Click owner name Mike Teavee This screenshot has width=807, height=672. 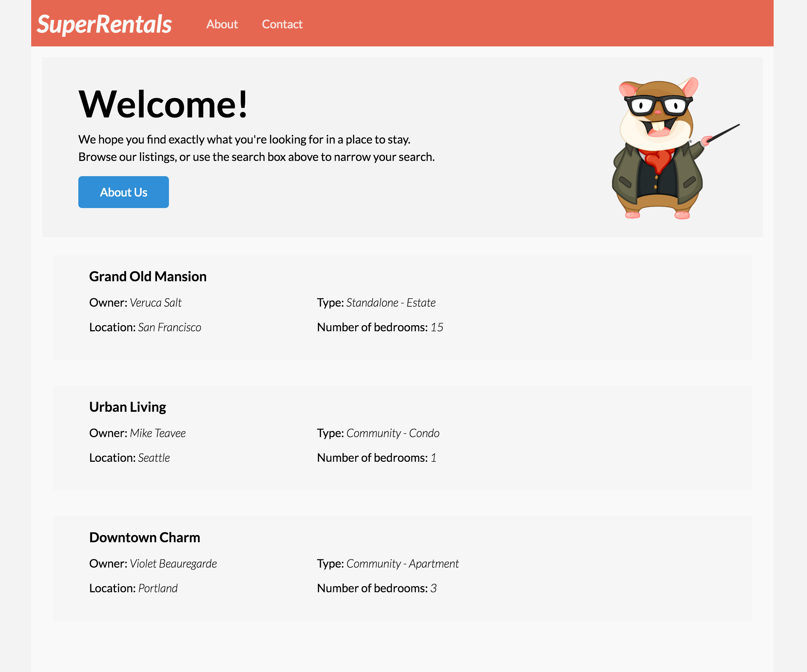pyautogui.click(x=158, y=433)
